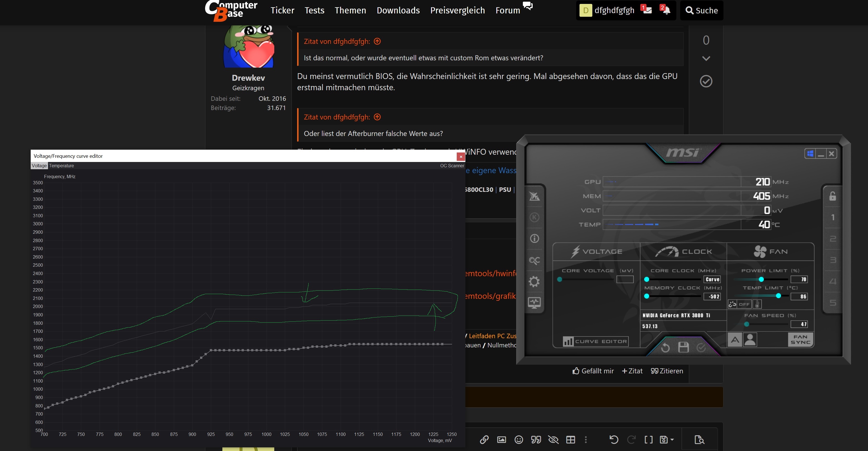Click the downvote chevron under the score

pos(706,58)
